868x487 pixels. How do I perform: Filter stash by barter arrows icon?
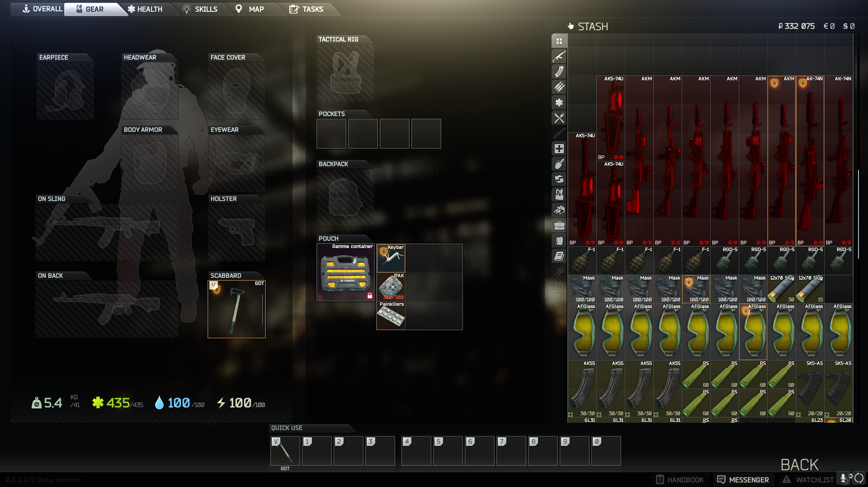point(559,179)
